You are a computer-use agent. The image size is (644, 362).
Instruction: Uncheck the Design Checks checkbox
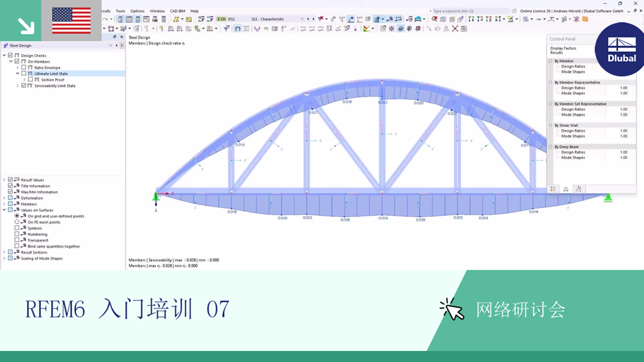pyautogui.click(x=11, y=56)
